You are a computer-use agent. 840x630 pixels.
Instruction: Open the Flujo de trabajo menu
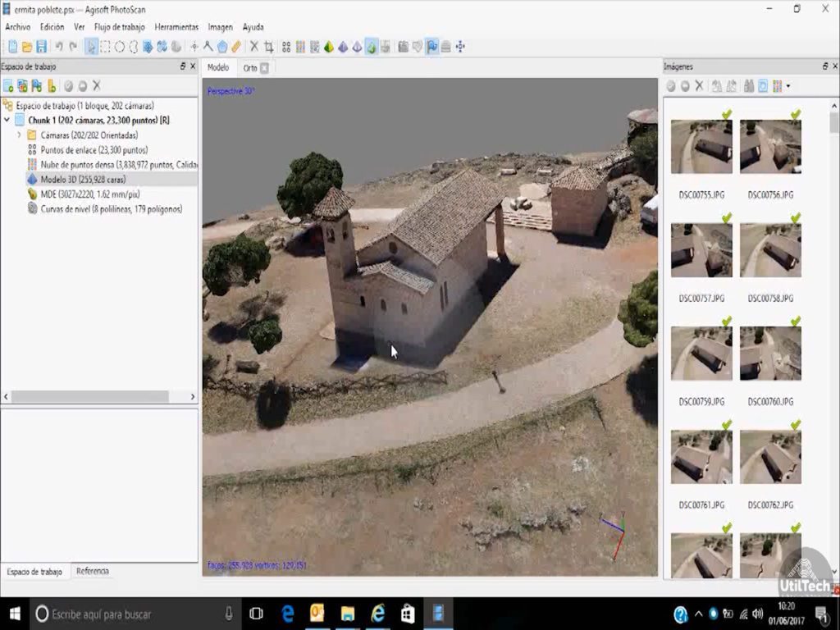[119, 27]
